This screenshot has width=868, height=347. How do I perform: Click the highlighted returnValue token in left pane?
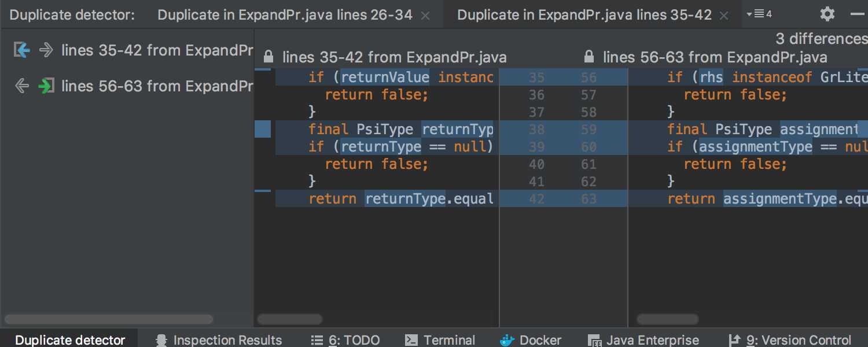385,77
